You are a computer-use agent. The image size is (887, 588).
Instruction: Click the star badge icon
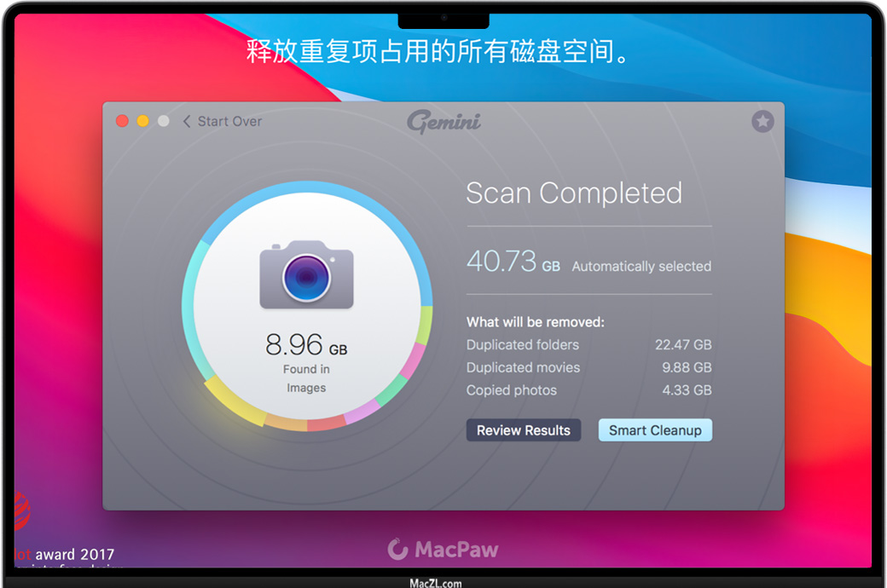pyautogui.click(x=762, y=121)
